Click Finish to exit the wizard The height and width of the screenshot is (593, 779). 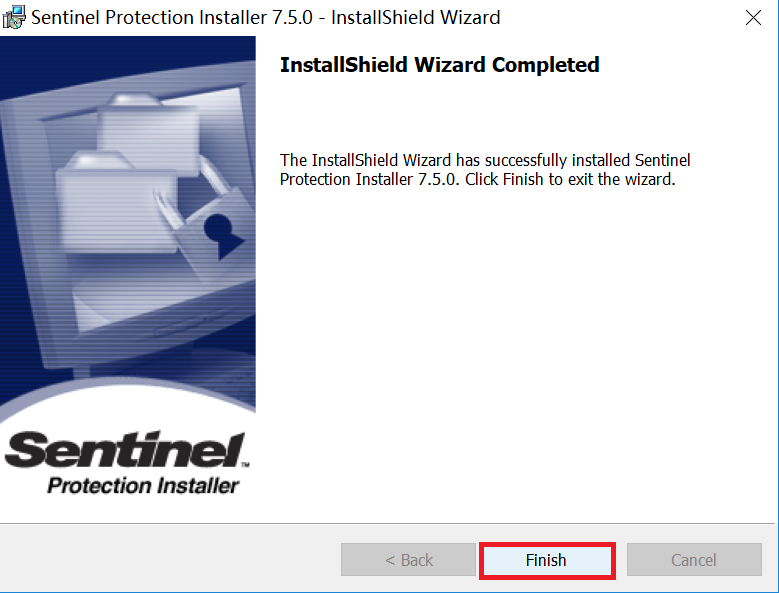click(546, 560)
